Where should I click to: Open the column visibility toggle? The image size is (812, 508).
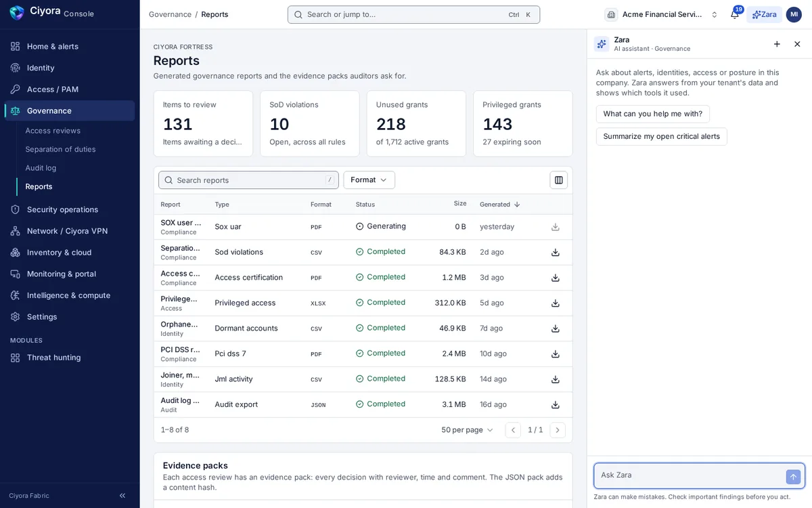[559, 180]
